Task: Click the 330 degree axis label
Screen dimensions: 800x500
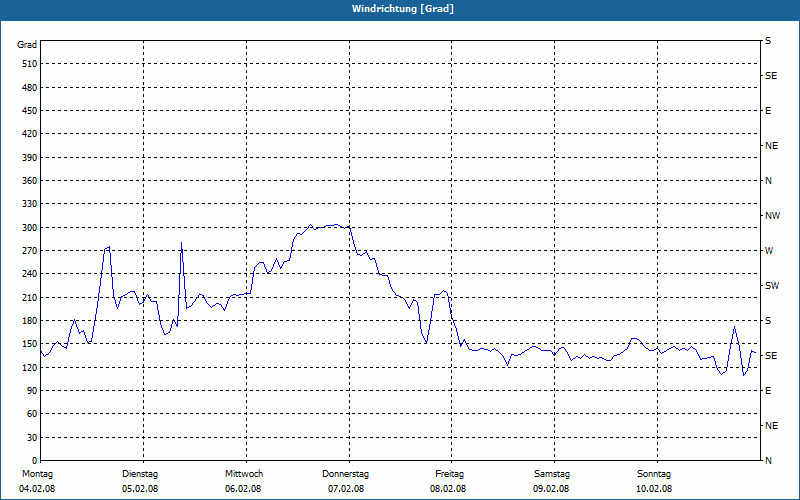Action: click(x=30, y=204)
